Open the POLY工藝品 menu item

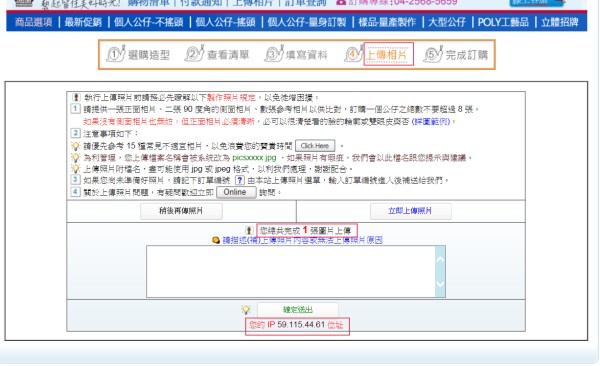[503, 22]
